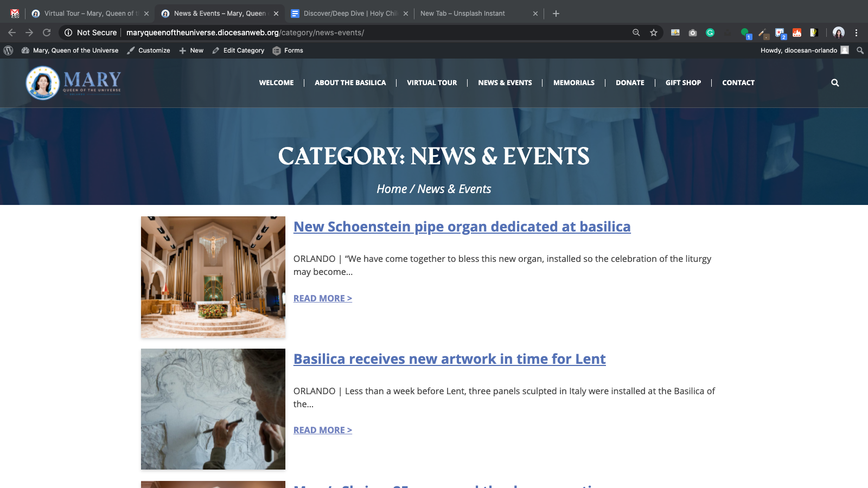
Task: Expand Howdy, diocesan-orlando account menu
Action: tap(803, 50)
